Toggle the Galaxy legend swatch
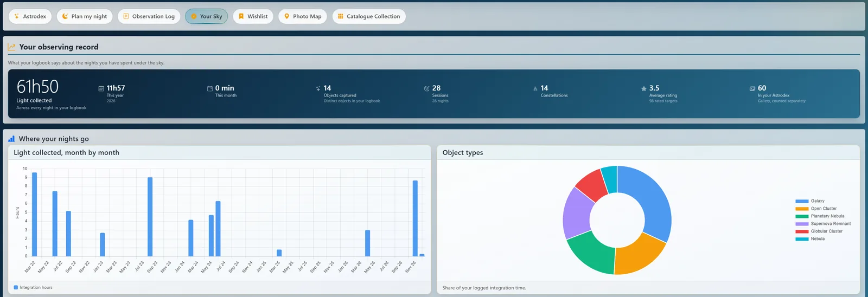This screenshot has height=297, width=868. click(x=802, y=201)
